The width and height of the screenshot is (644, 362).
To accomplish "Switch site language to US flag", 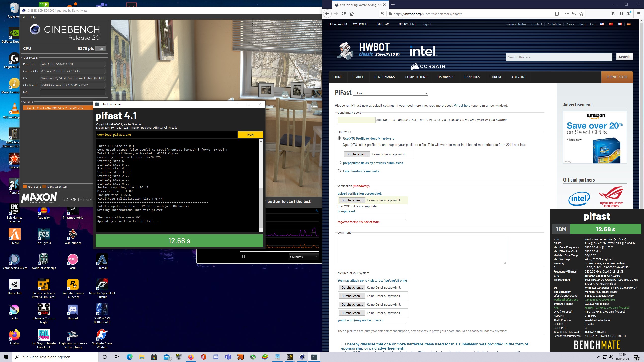I will (602, 24).
